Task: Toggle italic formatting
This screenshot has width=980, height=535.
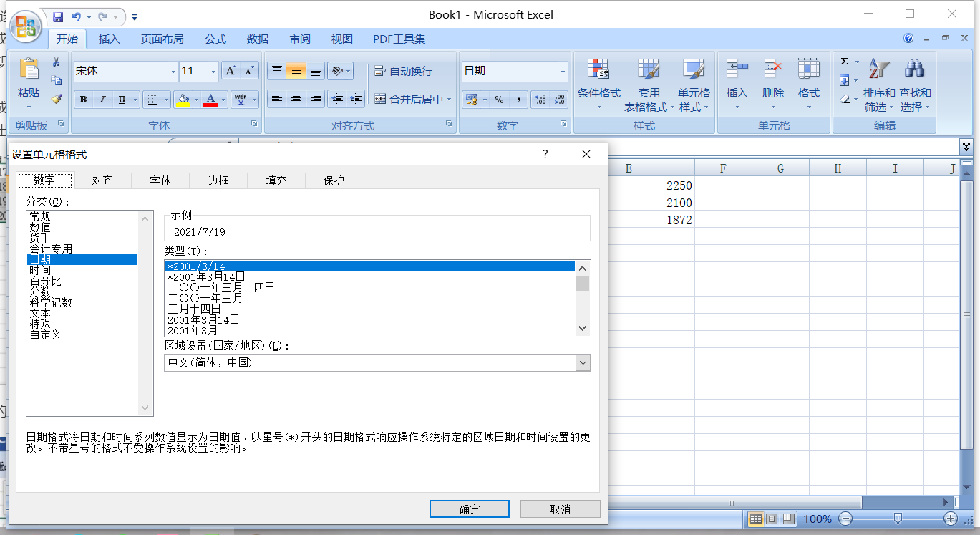Action: pyautogui.click(x=102, y=100)
